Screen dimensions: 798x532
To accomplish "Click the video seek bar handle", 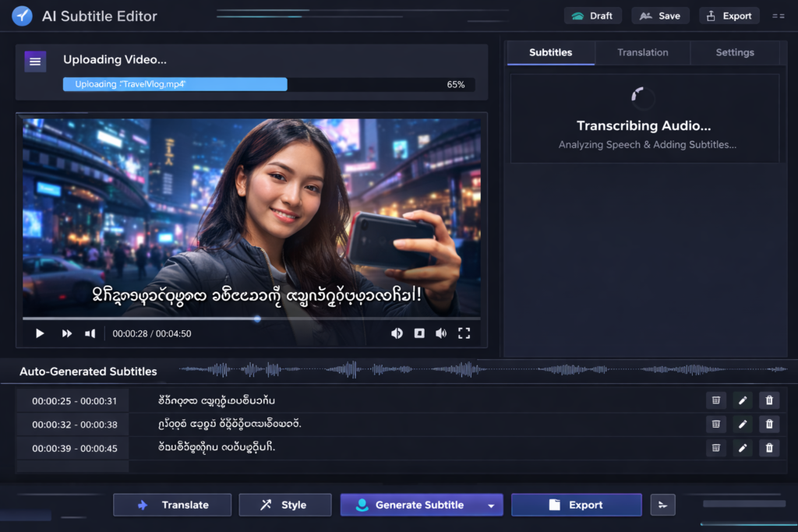I will pyautogui.click(x=257, y=318).
